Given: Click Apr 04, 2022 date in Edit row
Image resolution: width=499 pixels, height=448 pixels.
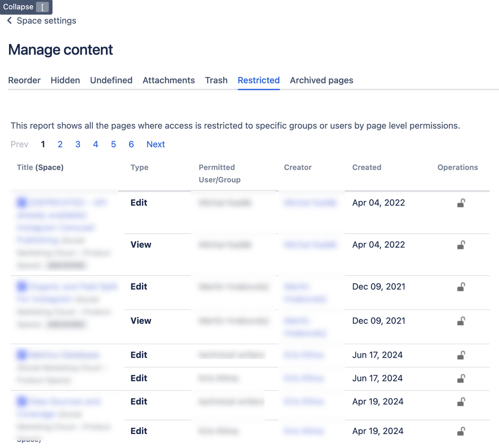Looking at the screenshot, I should (x=379, y=203).
